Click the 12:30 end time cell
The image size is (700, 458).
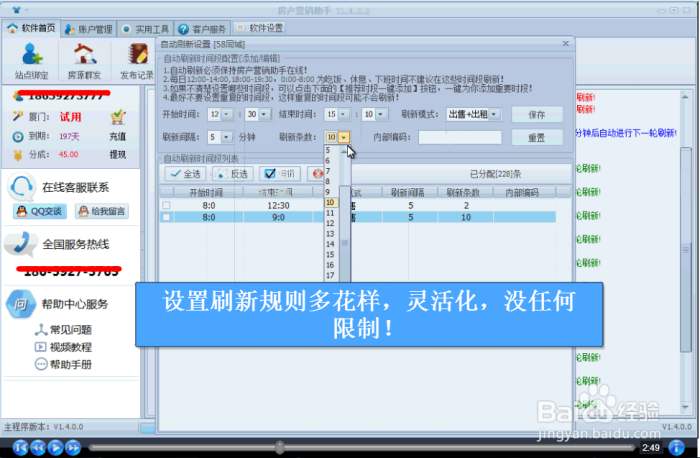[x=278, y=205]
